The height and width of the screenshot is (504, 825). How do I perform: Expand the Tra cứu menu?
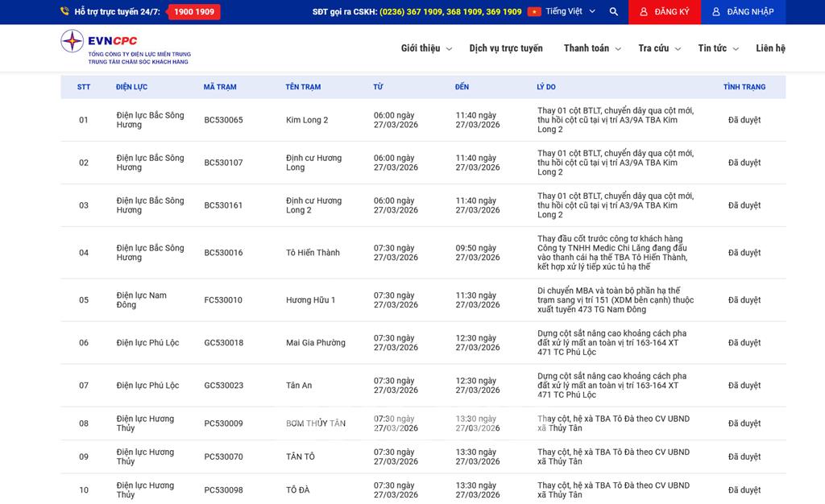pyautogui.click(x=659, y=48)
